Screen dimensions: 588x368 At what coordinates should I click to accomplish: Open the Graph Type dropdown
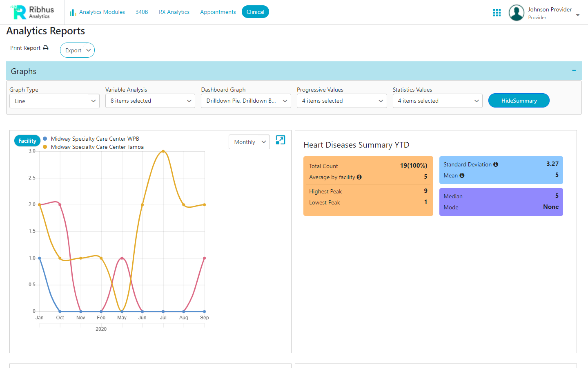pyautogui.click(x=54, y=101)
